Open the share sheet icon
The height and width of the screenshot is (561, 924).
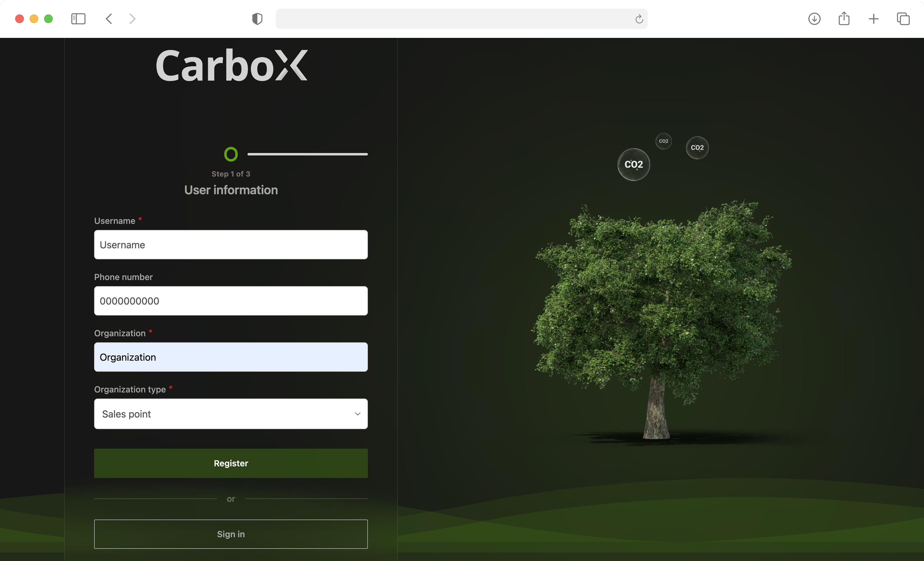pos(844,19)
